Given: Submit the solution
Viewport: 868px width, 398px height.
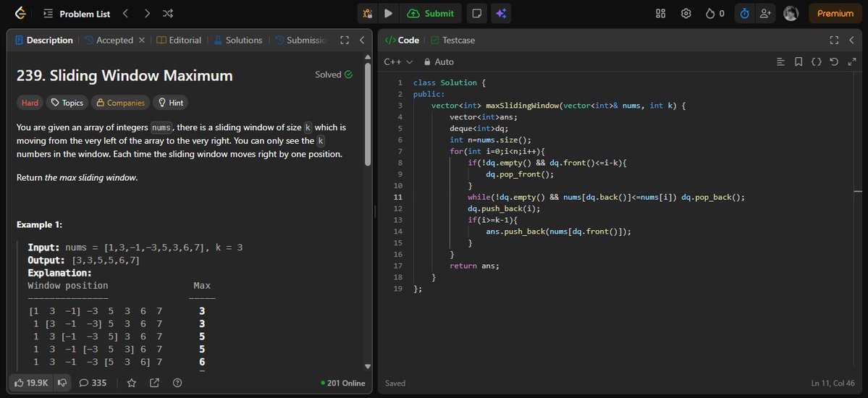Looking at the screenshot, I should click(430, 13).
